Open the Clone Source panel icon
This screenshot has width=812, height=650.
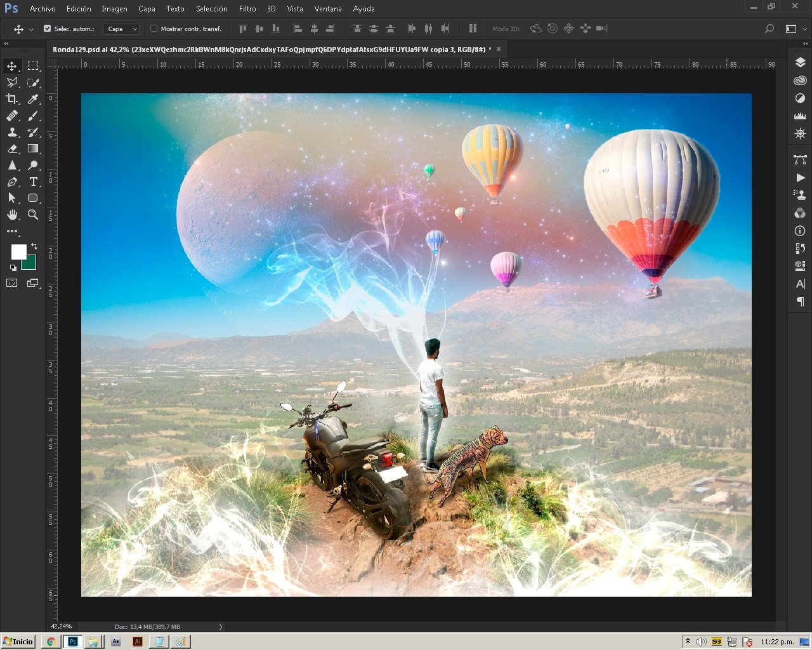click(800, 195)
